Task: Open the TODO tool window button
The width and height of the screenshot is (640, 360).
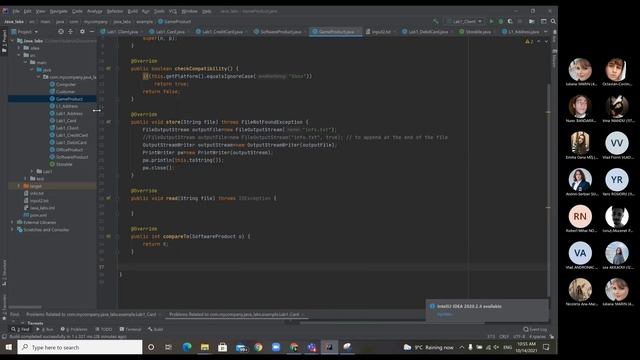Action: click(x=104, y=329)
